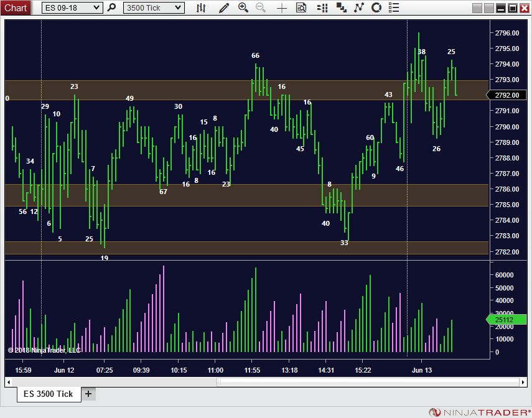Minimize the chart window
This screenshot has width=532, height=418.
[501, 8]
